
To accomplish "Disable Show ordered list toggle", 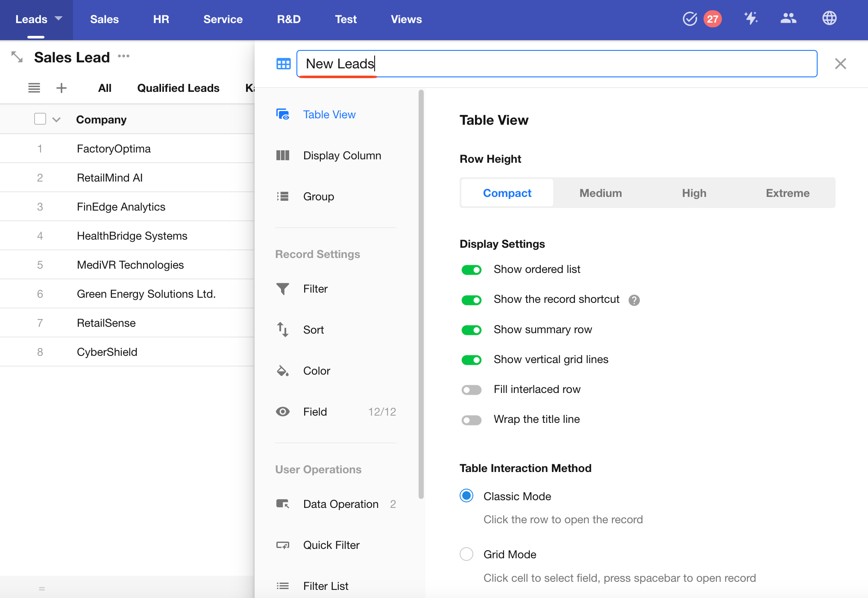I will tap(471, 270).
